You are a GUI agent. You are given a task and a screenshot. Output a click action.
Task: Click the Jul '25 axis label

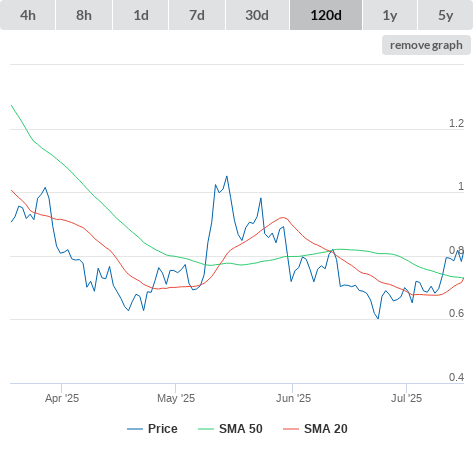point(406,398)
